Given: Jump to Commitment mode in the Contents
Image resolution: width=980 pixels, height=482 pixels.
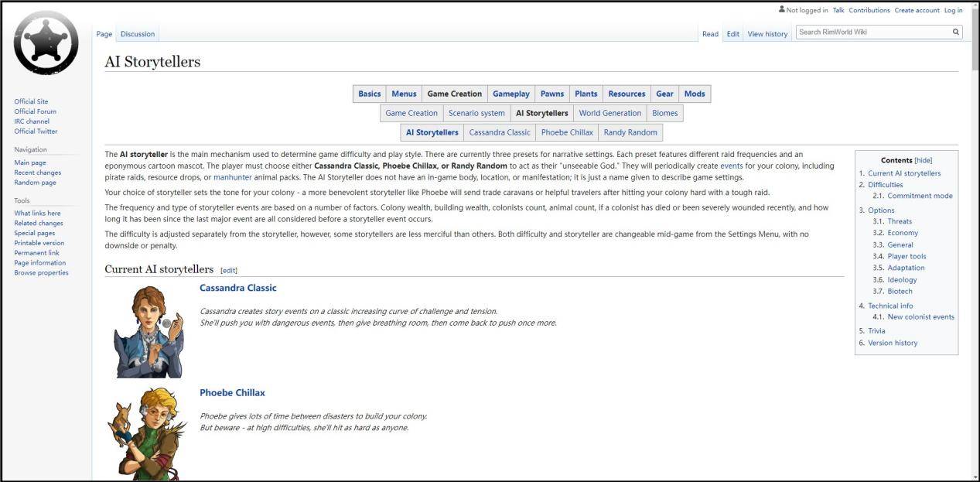Looking at the screenshot, I should click(x=920, y=196).
